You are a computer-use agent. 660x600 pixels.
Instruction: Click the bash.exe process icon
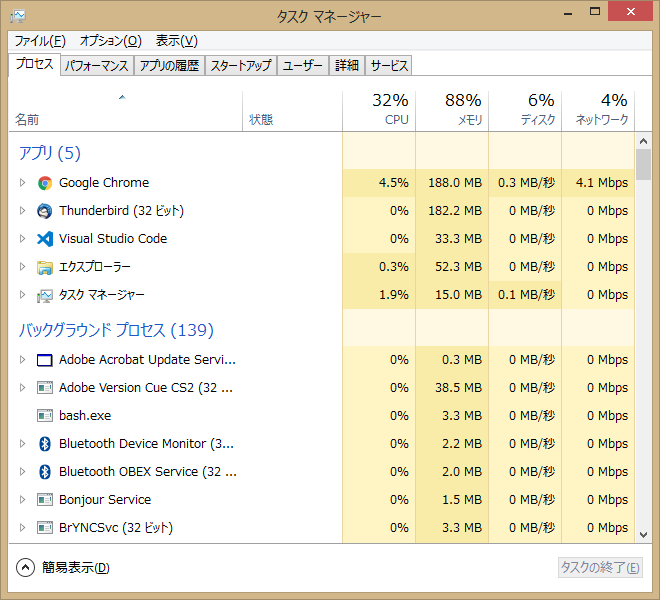(x=45, y=416)
